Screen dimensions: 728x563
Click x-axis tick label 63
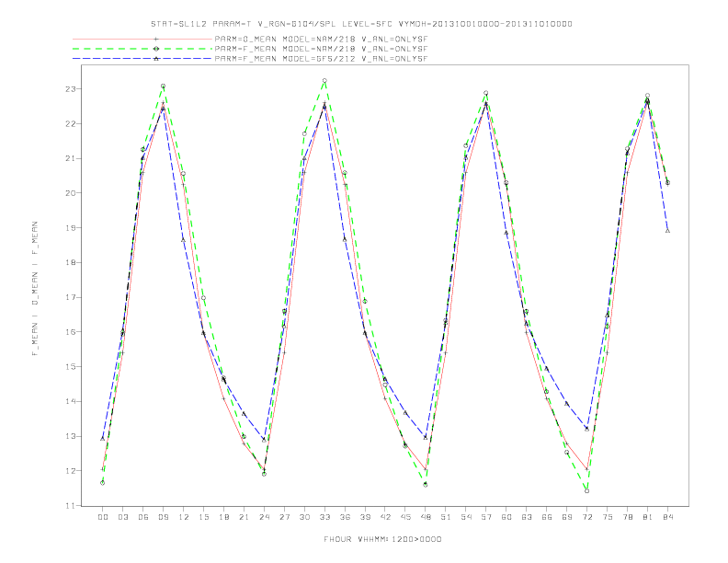[527, 517]
